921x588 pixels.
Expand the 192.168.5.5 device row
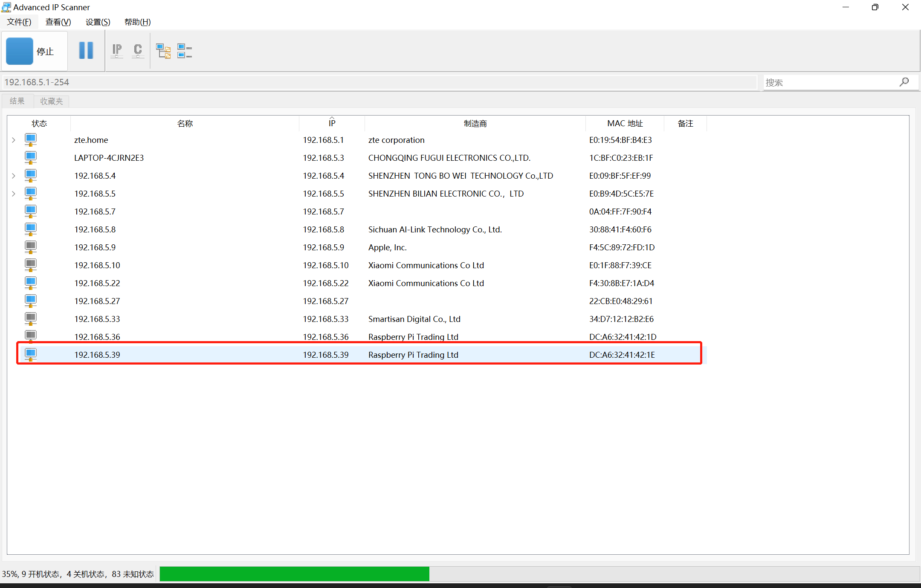(14, 194)
